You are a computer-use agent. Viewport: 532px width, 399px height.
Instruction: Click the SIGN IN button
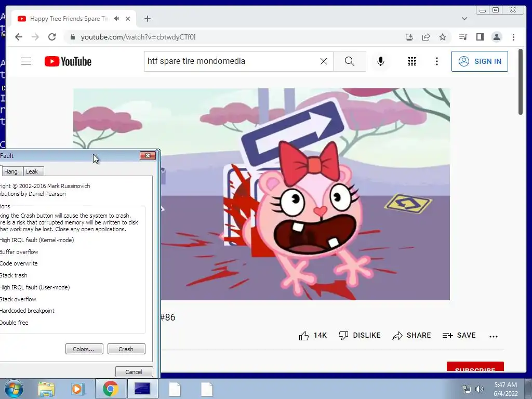coord(480,61)
